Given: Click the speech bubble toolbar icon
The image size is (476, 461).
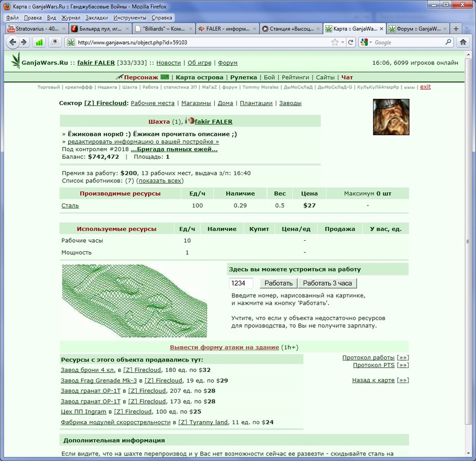Looking at the screenshot, I should [x=55, y=43].
